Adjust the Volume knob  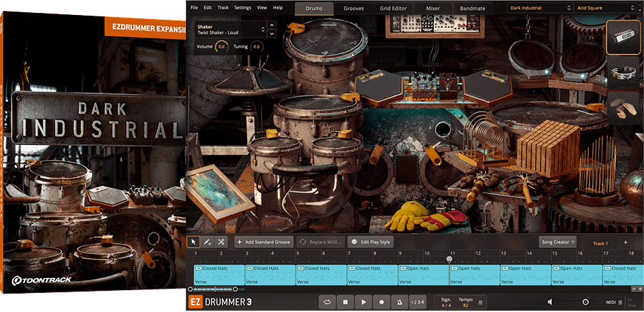(x=221, y=47)
